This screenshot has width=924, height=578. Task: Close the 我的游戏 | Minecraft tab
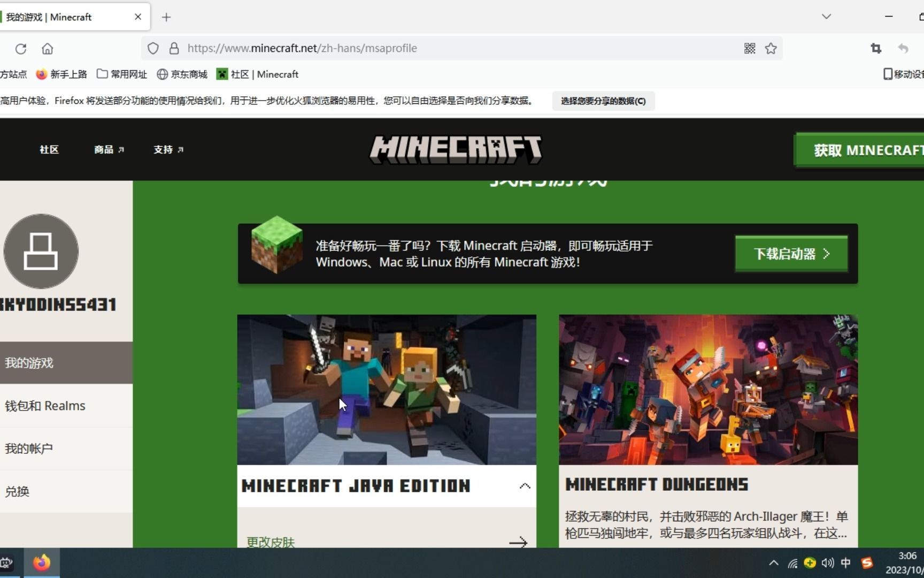(x=138, y=17)
